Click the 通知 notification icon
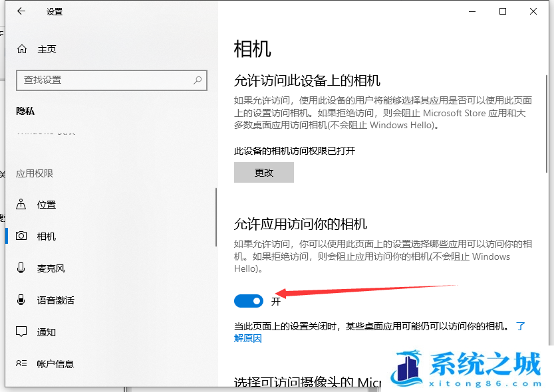Viewport: 554px width, 392px height. tap(22, 332)
